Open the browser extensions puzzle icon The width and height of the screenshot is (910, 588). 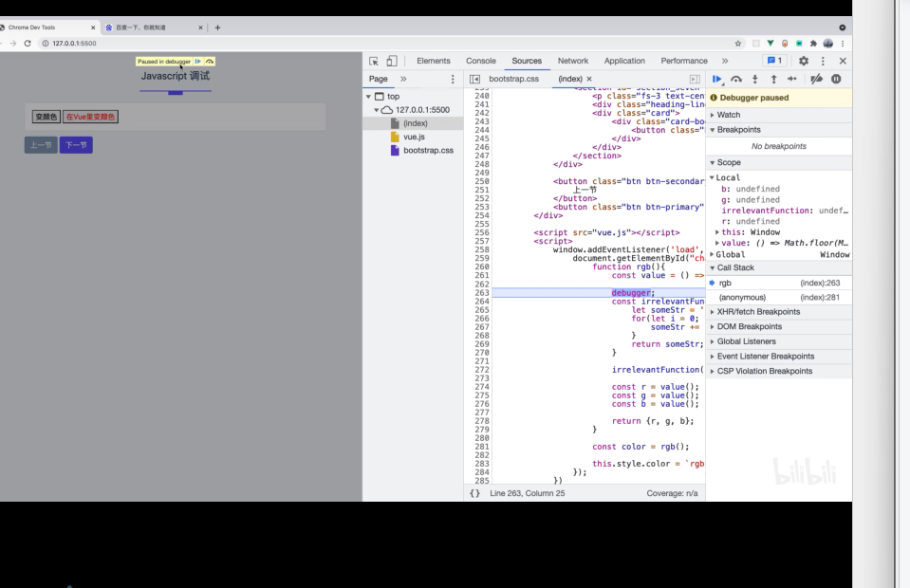pyautogui.click(x=813, y=44)
